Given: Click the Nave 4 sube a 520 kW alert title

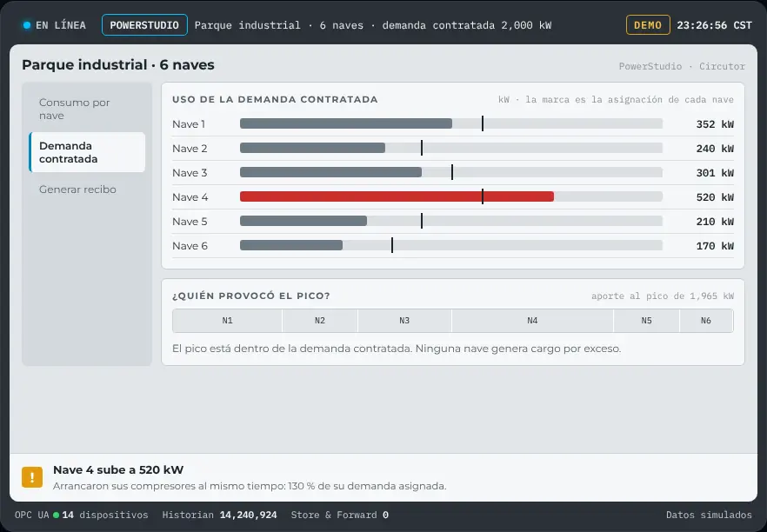Looking at the screenshot, I should [118, 470].
